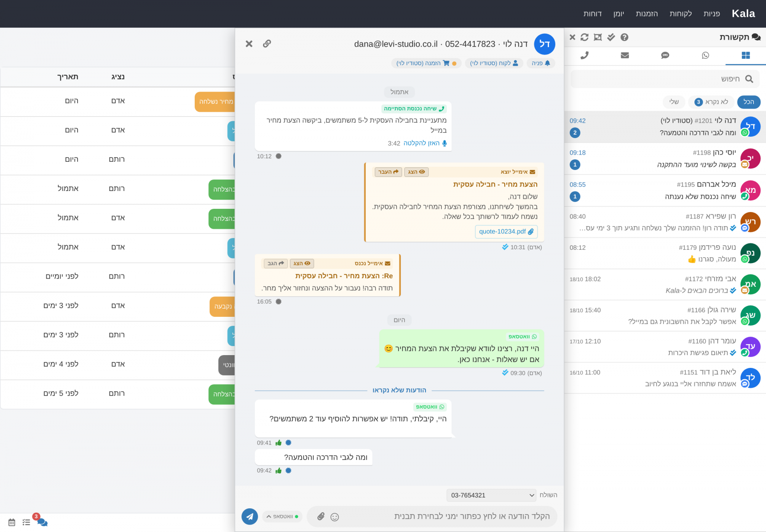The image size is (766, 532).
Task: Open task list icon in bottom bar
Action: (x=26, y=522)
